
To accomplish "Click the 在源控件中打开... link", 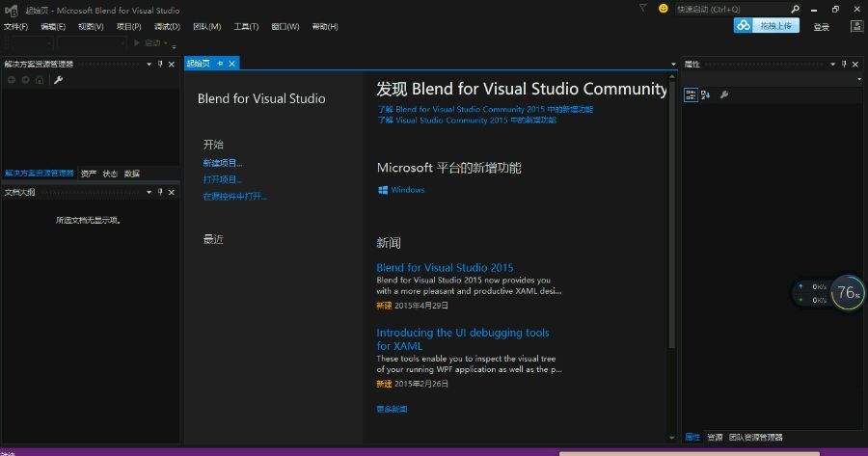I will [234, 197].
